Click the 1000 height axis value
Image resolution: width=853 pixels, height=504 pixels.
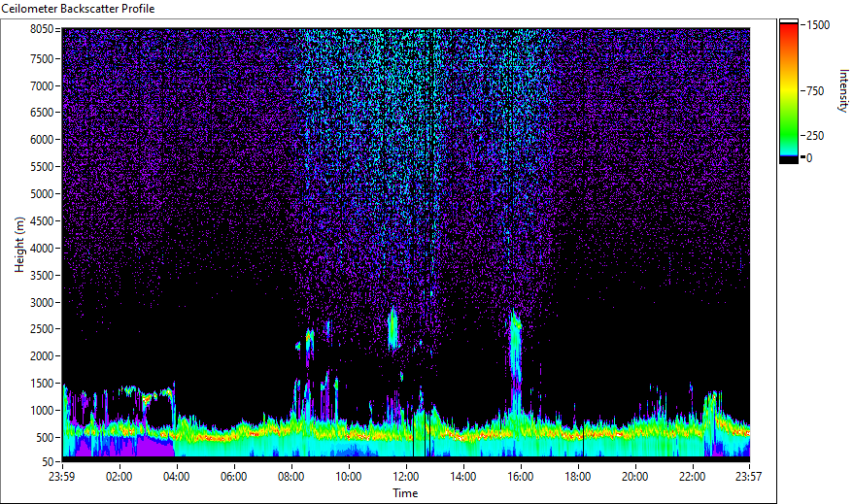point(42,411)
